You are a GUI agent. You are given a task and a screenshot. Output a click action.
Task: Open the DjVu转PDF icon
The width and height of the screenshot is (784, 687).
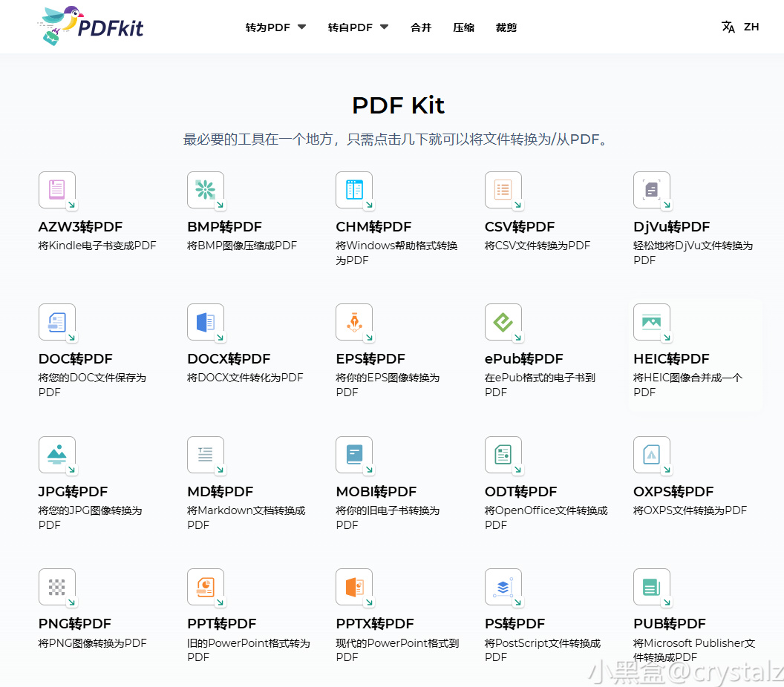pos(652,190)
